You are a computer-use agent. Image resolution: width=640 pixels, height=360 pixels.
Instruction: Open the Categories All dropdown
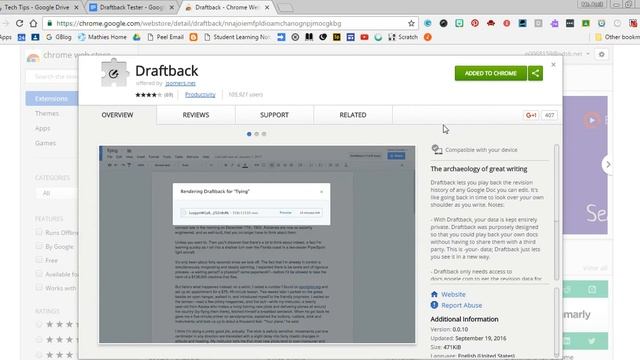click(x=57, y=193)
